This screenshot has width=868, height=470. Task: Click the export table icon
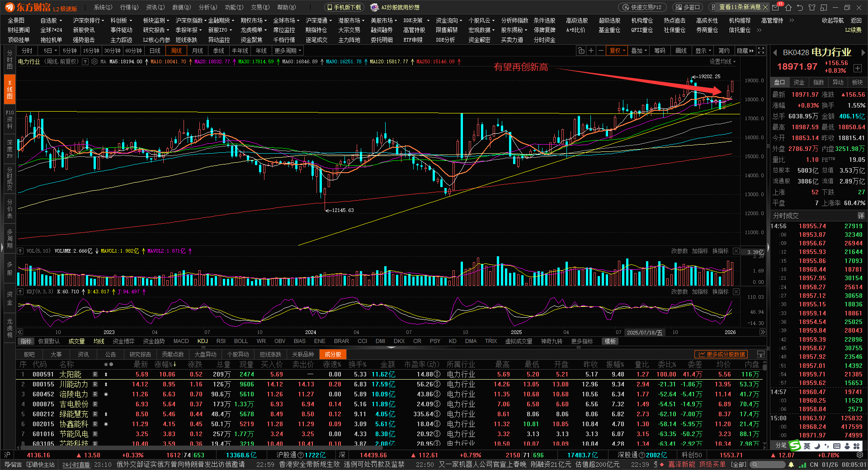click(x=761, y=355)
